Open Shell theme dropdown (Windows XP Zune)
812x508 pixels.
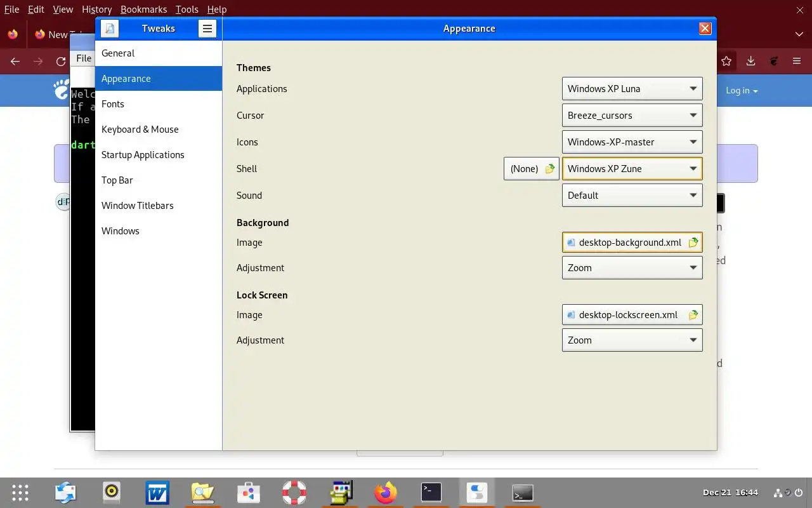[632, 169]
